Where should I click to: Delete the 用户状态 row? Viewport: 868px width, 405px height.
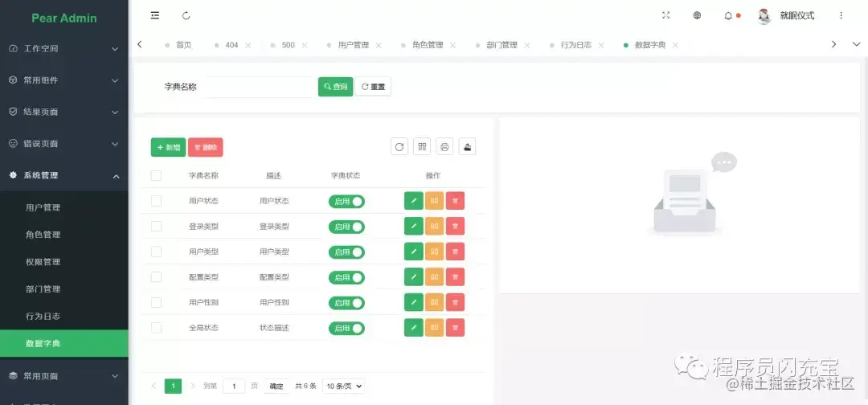coord(455,201)
